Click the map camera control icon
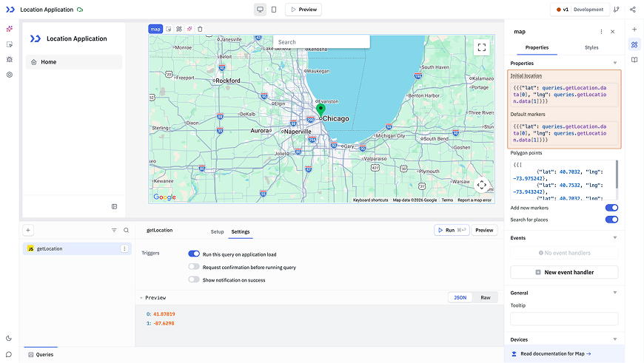644x363 pixels. pos(482,185)
